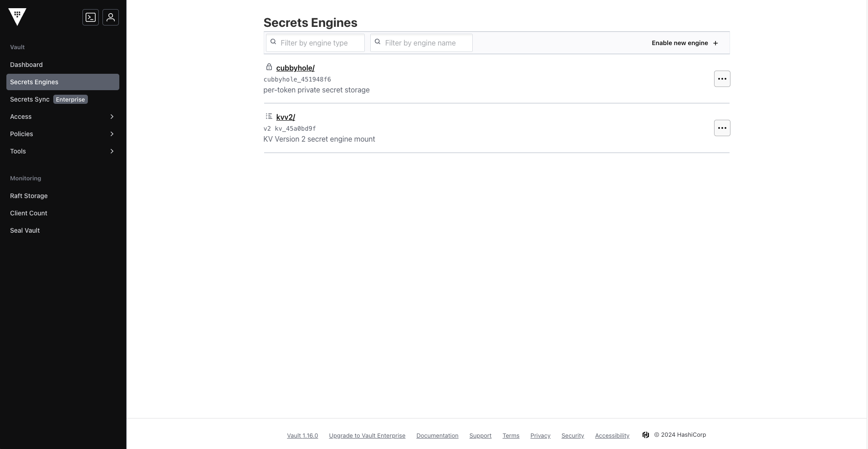Viewport: 868px width, 449px height.
Task: Open Raft Storage in sidebar
Action: click(63, 196)
